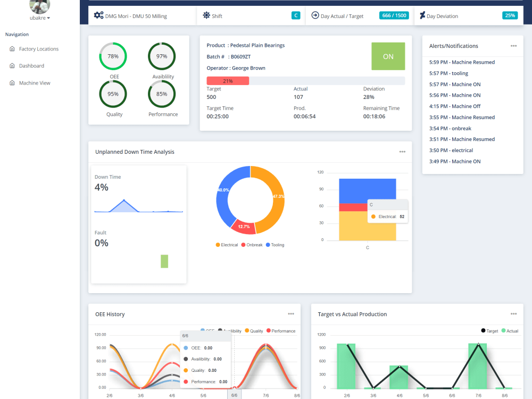Click product name 'Pedestal Plain Bearings'
The width and height of the screenshot is (532, 399).
click(x=257, y=45)
